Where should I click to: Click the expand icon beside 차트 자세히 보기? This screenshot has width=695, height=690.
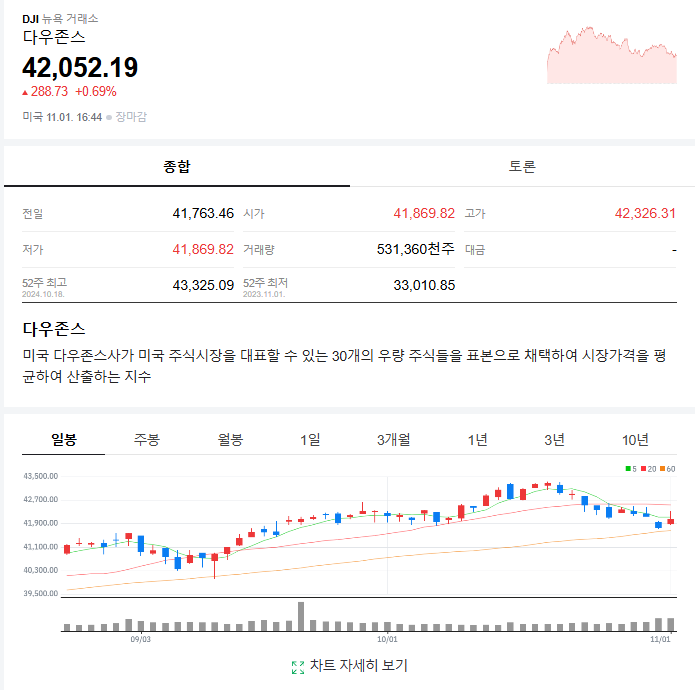[297, 667]
